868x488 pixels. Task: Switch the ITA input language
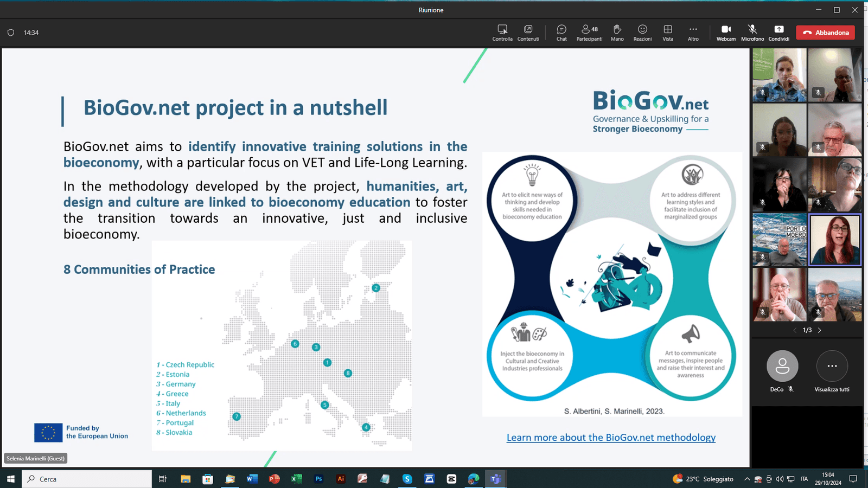804,479
